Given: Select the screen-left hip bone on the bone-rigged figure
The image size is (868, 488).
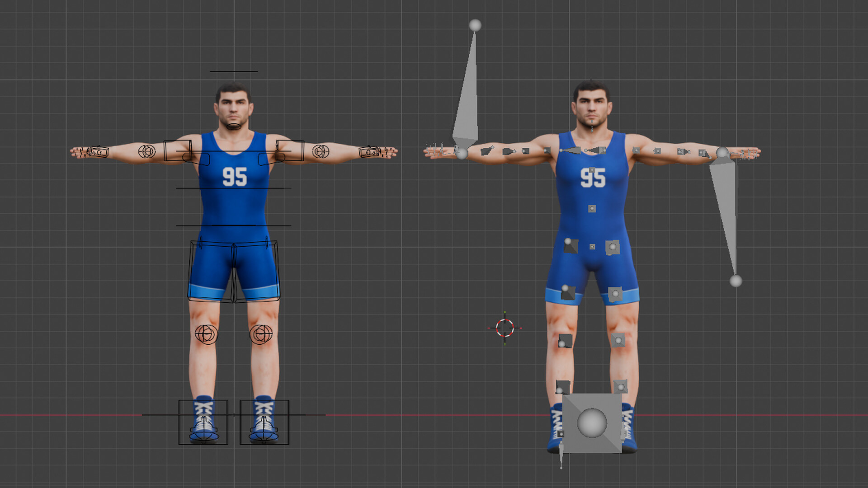Looking at the screenshot, I should [x=571, y=246].
